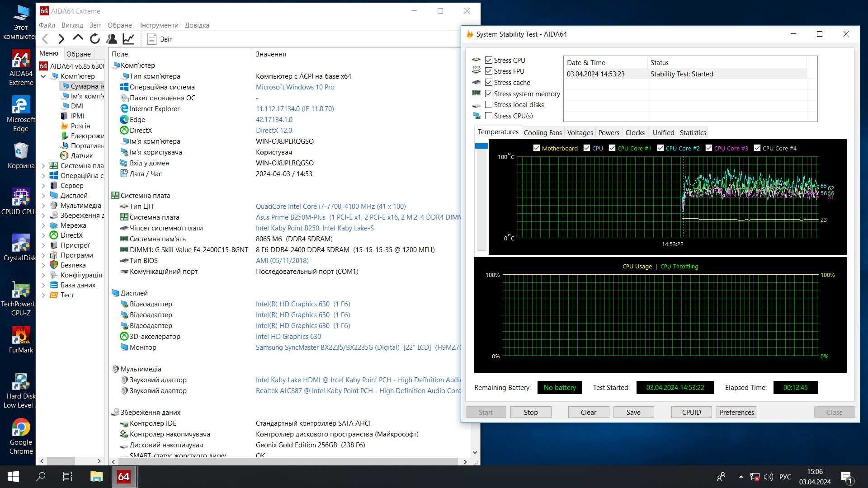Uncheck Stress FPU checkbox
The width and height of the screenshot is (868, 488).
tap(489, 71)
